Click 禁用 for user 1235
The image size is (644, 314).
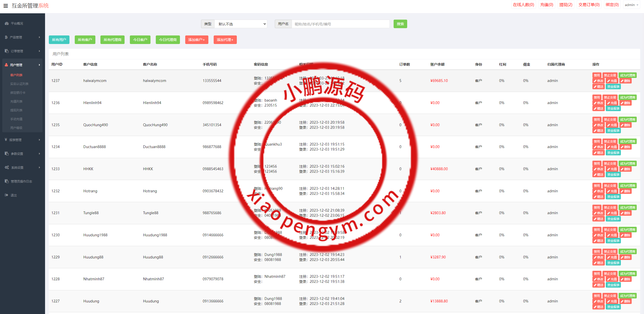pos(597,119)
